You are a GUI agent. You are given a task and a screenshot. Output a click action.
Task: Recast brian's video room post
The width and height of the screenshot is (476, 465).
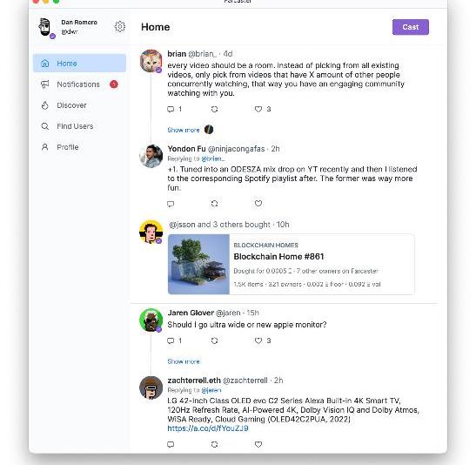[214, 109]
